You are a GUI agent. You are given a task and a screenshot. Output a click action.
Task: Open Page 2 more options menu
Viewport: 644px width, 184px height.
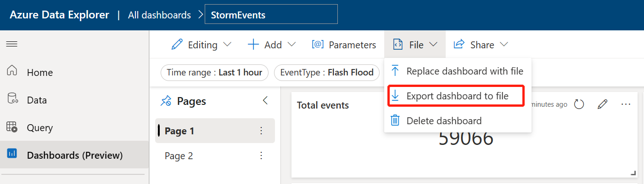pos(261,156)
